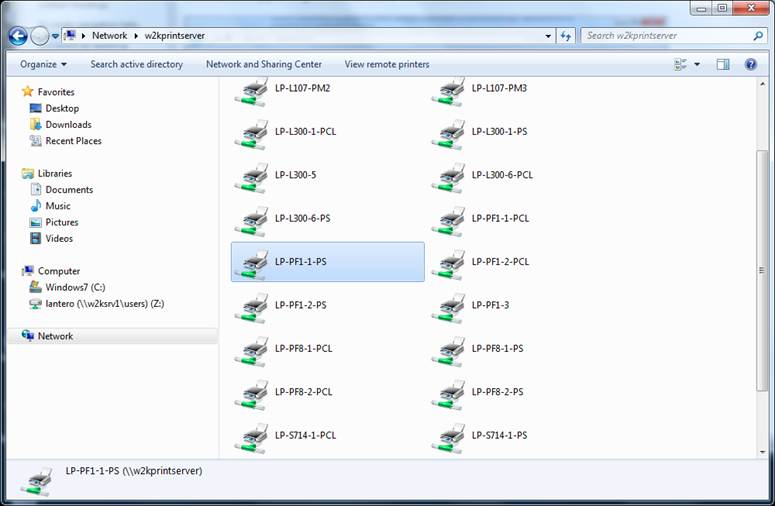Viewport: 775px width, 506px height.
Task: Click the Refresh button beside address bar
Action: 565,36
